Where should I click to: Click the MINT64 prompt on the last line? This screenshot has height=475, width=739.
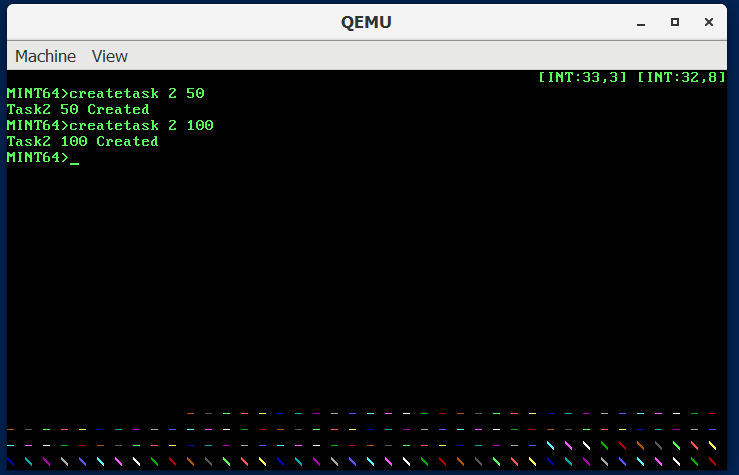(x=37, y=157)
